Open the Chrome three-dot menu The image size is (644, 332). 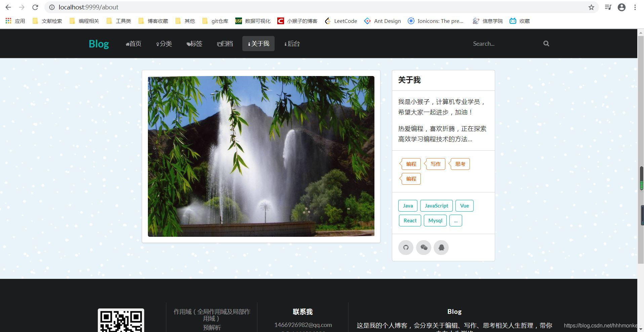[635, 7]
